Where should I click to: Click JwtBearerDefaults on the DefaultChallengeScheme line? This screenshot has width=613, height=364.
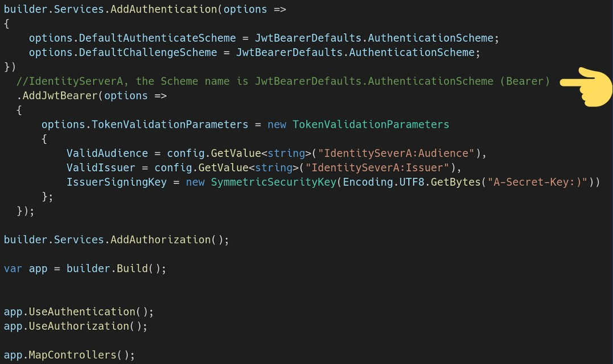(x=289, y=53)
